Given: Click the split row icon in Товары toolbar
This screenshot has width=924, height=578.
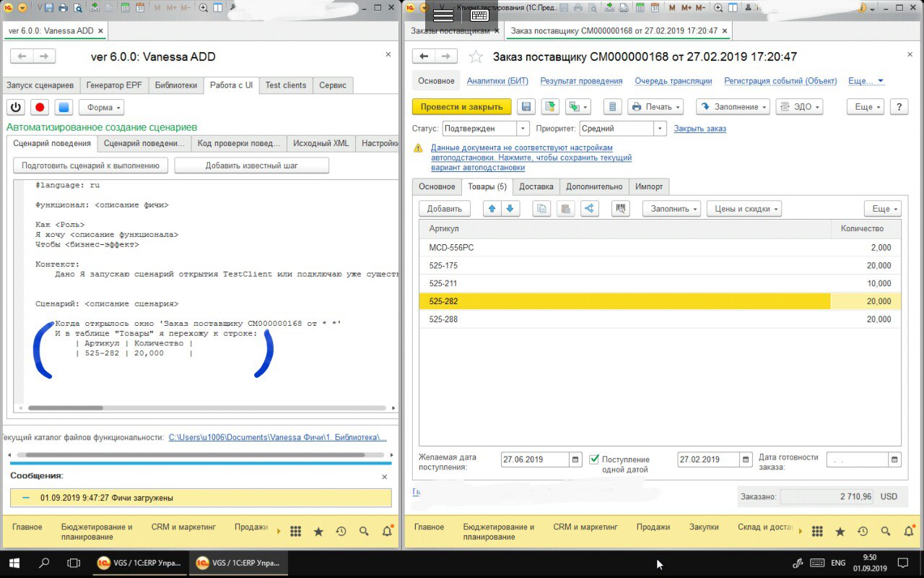Looking at the screenshot, I should pos(590,209).
